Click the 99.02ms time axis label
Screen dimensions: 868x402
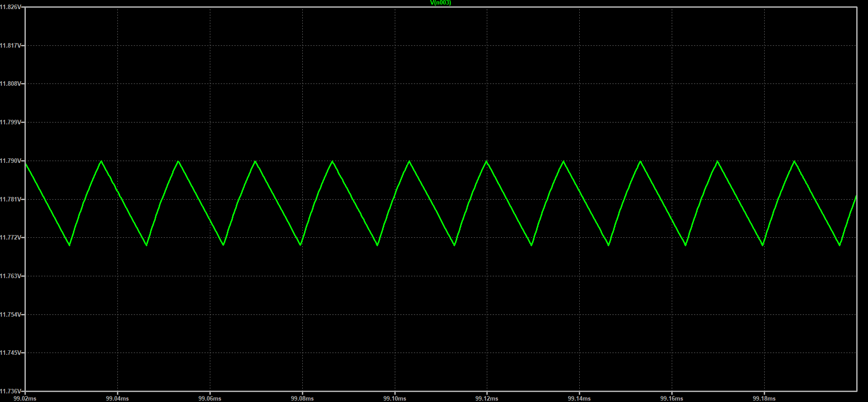25,398
